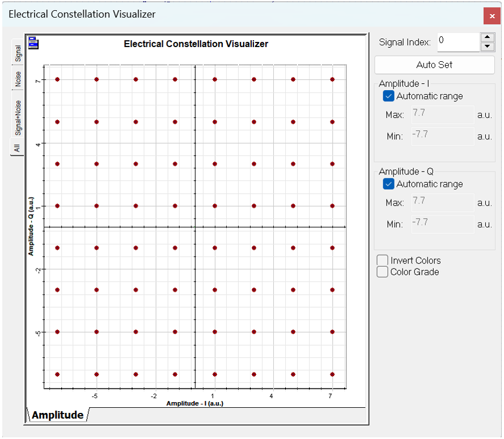
Task: Increase Signal Index with up arrow
Action: (487, 37)
